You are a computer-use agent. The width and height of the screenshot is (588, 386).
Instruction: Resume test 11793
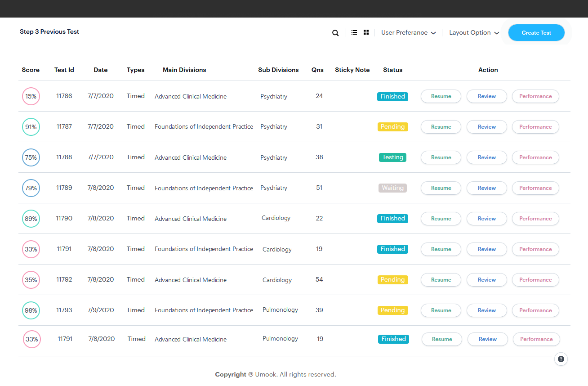tap(441, 310)
